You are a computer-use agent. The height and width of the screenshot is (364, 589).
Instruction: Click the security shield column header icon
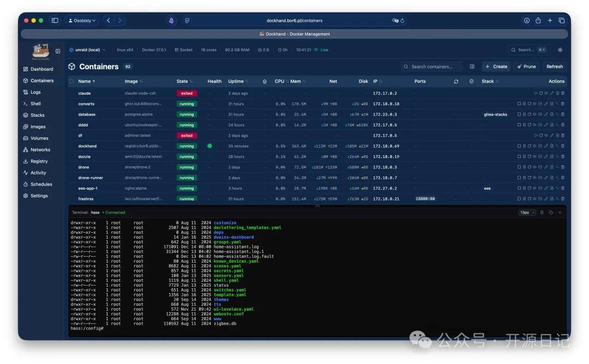coord(471,81)
